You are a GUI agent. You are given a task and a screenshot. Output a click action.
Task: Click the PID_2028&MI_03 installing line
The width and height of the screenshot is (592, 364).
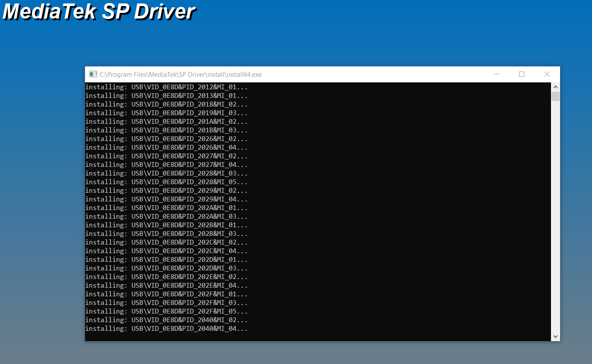tap(167, 173)
